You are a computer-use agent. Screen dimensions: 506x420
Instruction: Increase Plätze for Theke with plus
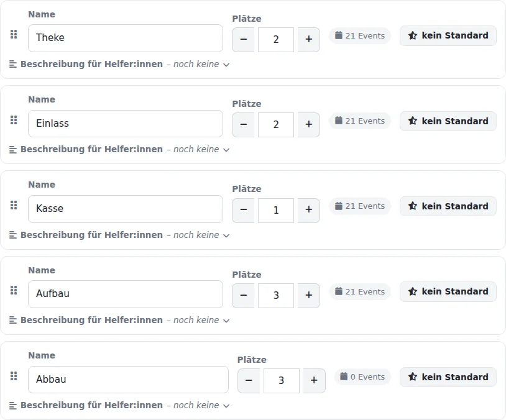click(x=309, y=39)
